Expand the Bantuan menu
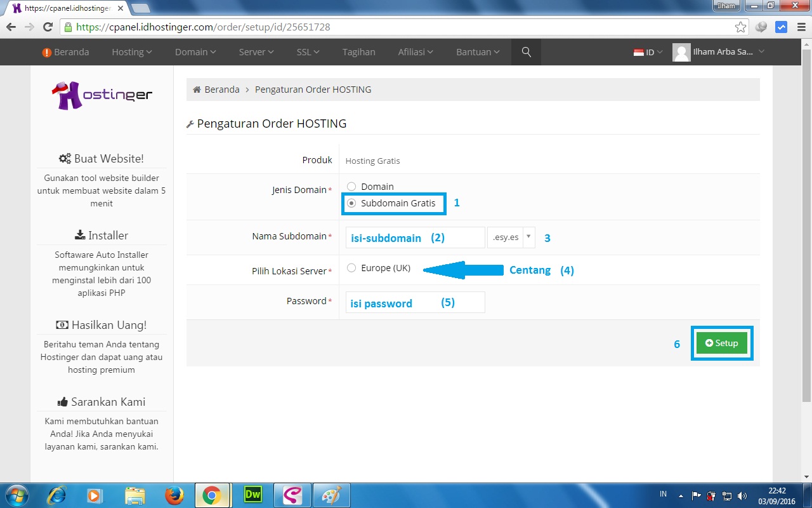This screenshot has height=508, width=812. pyautogui.click(x=478, y=52)
